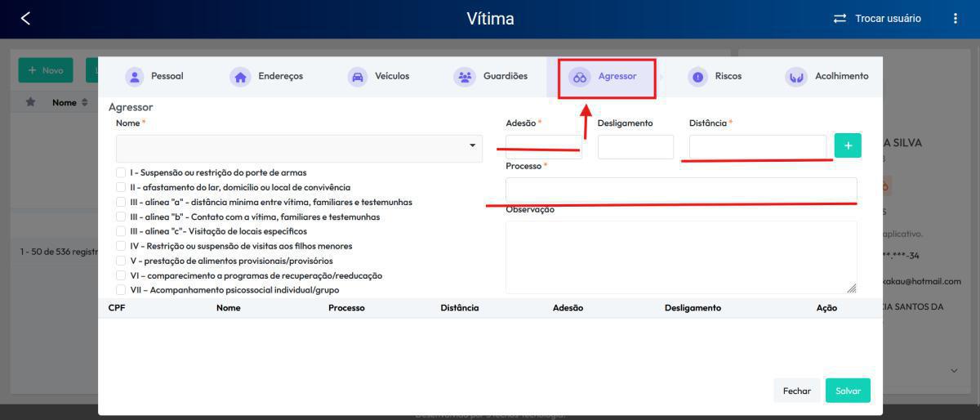
Task: Click the Acolhimento hands icon
Action: (795, 77)
